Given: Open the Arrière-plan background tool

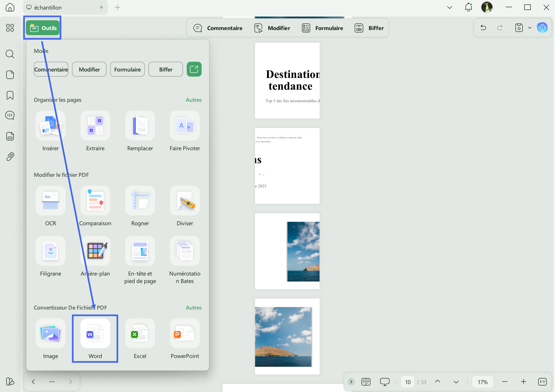Looking at the screenshot, I should click(x=95, y=251).
